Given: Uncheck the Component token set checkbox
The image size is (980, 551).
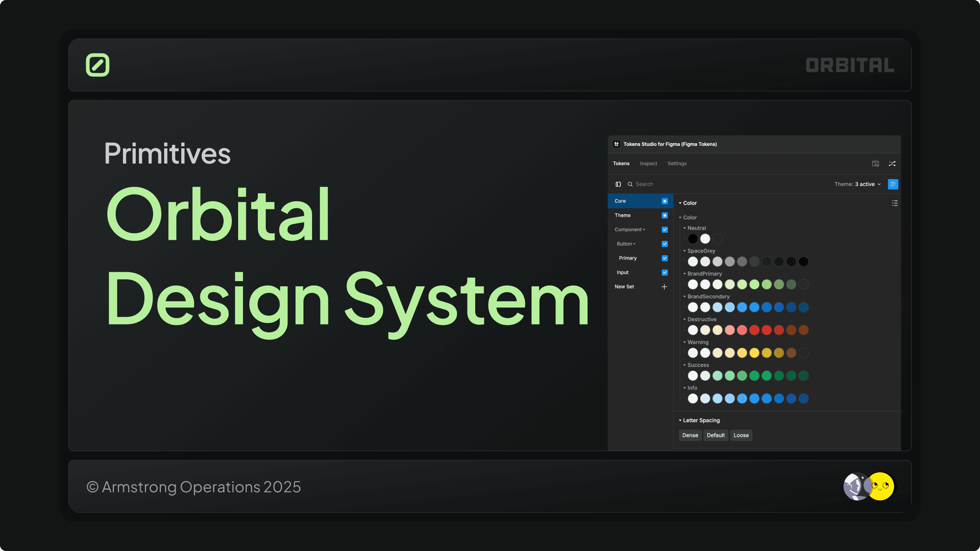Looking at the screenshot, I should [664, 230].
